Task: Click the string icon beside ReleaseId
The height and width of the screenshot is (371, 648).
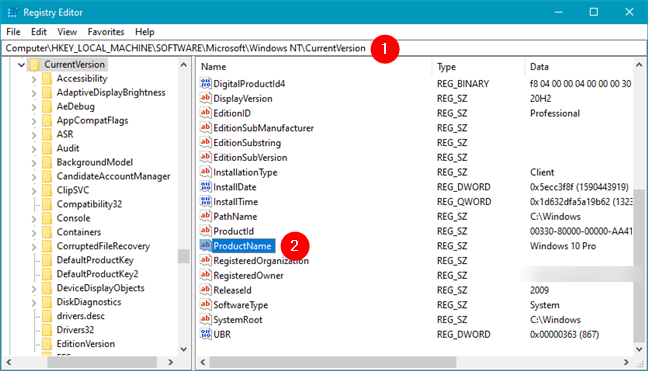Action: [205, 290]
